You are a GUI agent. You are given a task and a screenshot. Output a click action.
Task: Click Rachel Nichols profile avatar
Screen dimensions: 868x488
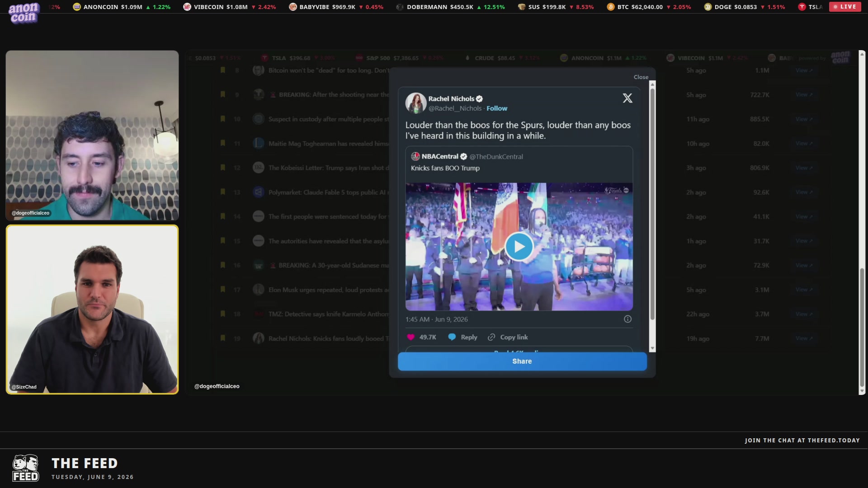tap(416, 103)
